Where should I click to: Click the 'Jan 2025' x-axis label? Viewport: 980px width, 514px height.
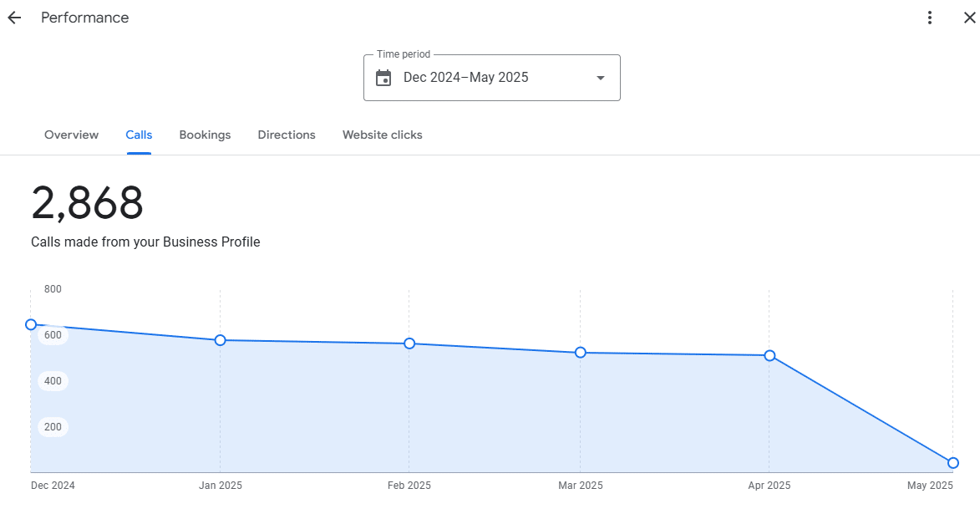[x=220, y=486]
